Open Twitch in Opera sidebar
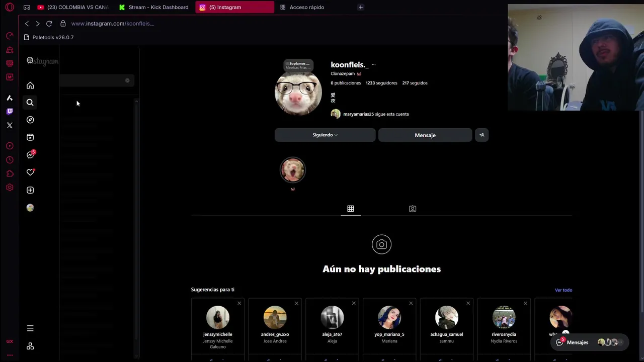 pyautogui.click(x=10, y=112)
